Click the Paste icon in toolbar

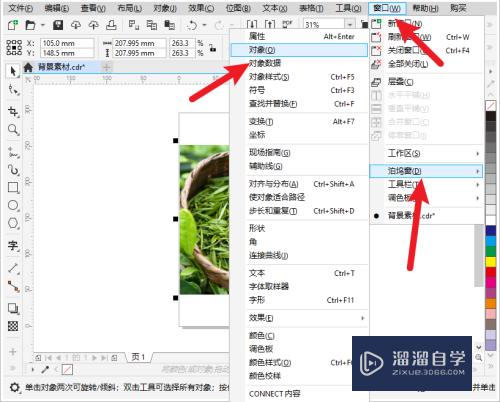pyautogui.click(x=170, y=25)
